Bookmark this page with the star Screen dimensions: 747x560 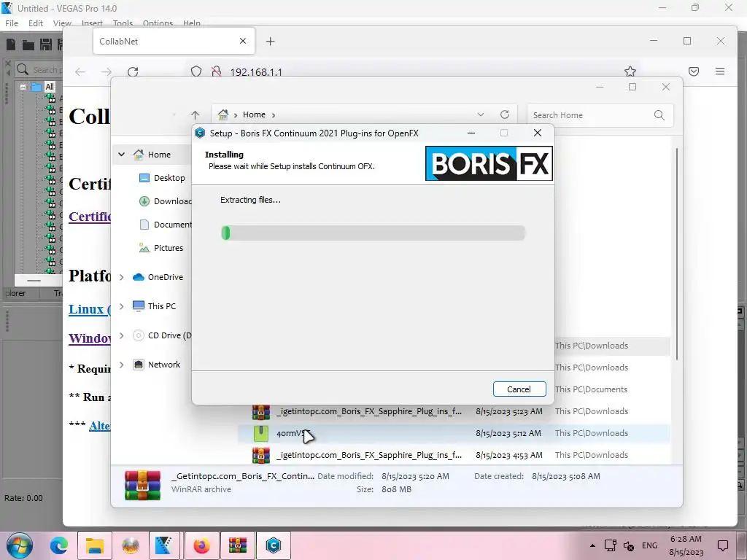coord(630,71)
